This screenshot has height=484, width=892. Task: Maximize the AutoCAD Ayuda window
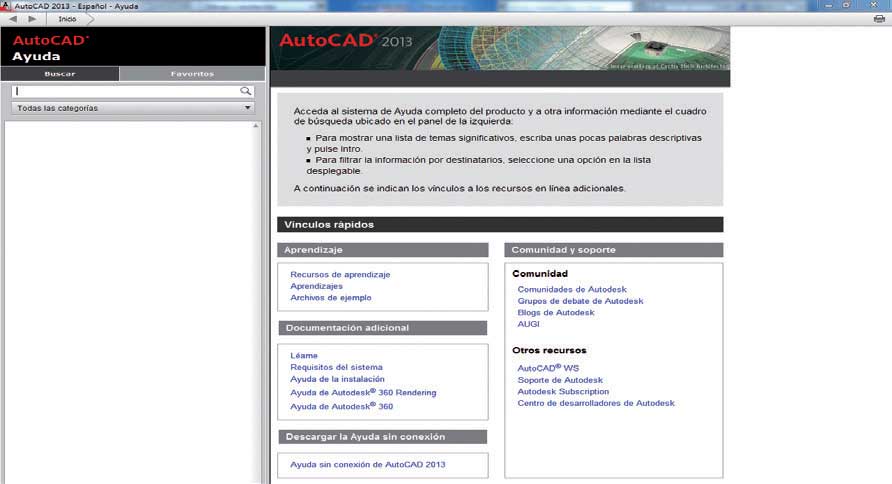tap(846, 5)
